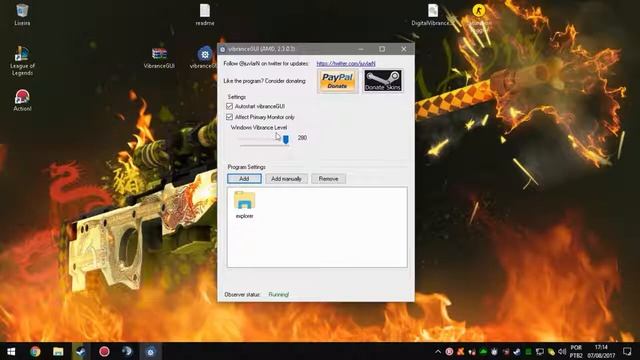
Task: Open the taskbar clock showing 17:14
Action: pyautogui.click(x=601, y=351)
